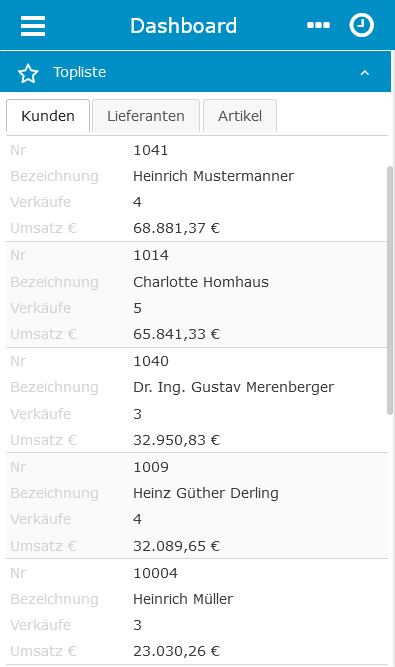This screenshot has height=667, width=395.
Task: Click the Dashboard header title
Action: 183,26
